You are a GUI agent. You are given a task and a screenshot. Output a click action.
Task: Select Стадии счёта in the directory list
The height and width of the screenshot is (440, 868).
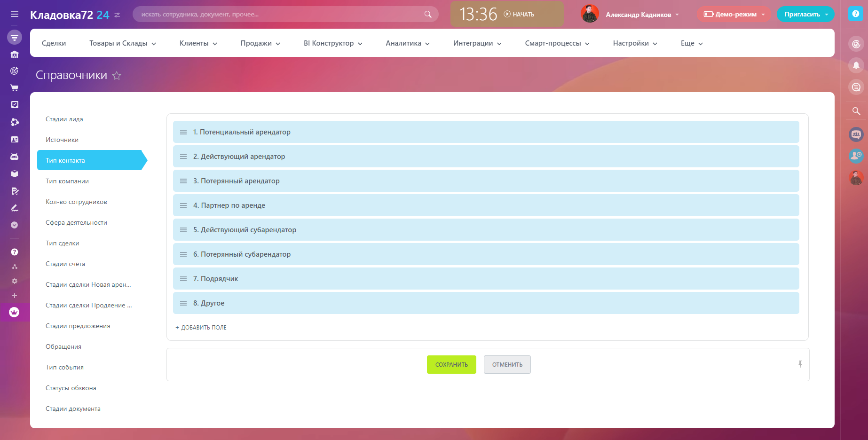(65, 264)
